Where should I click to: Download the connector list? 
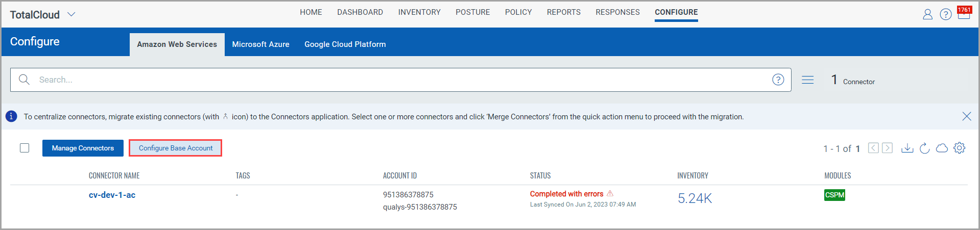907,148
